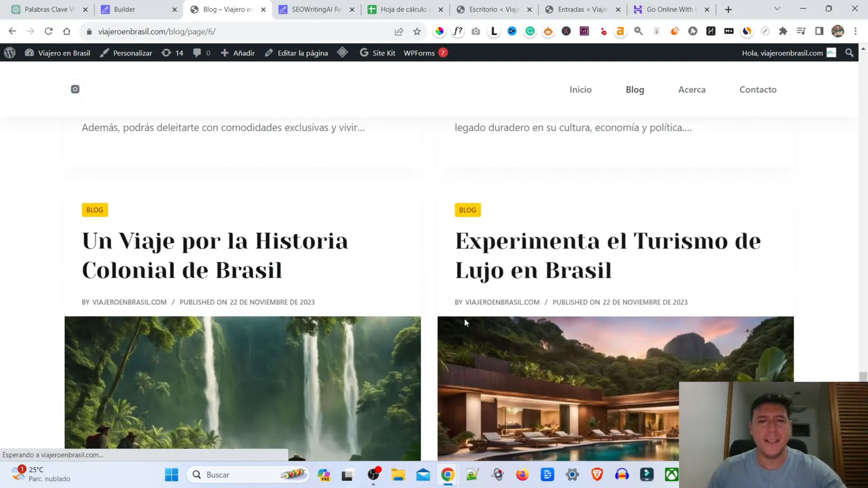This screenshot has height=488, width=868.
Task: Open post Experimenta el Turismo de Lujo en Brasil
Action: point(608,255)
